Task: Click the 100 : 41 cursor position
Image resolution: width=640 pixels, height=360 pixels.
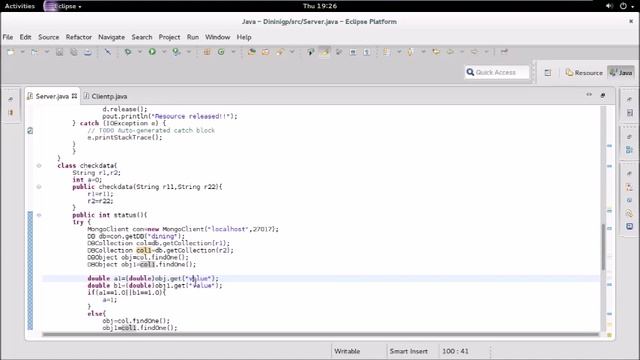Action: (x=455, y=351)
